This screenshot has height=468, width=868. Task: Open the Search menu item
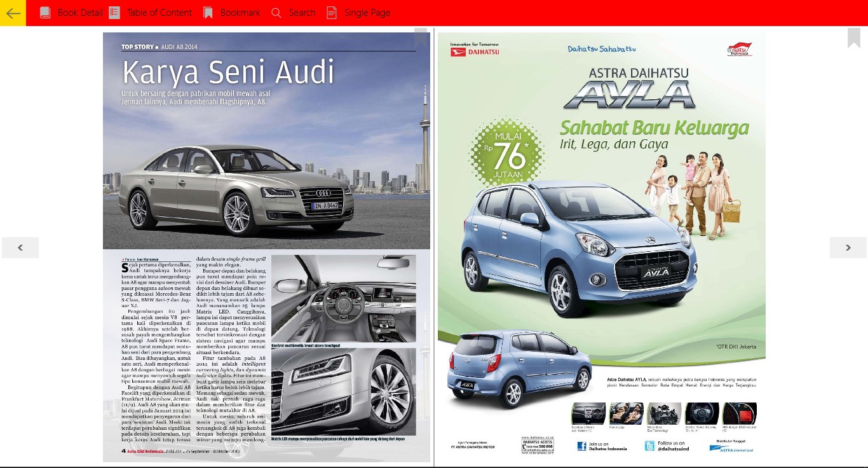click(302, 13)
